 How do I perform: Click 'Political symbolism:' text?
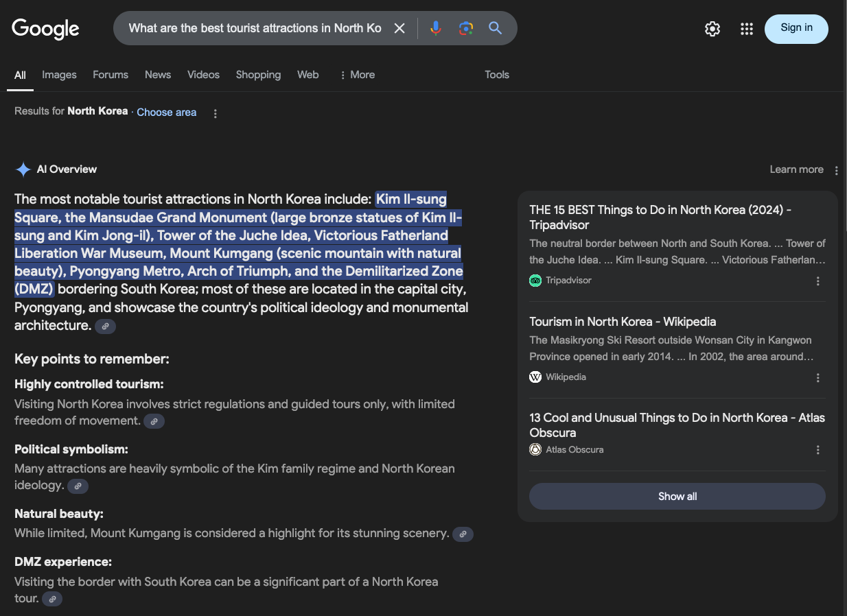point(71,449)
